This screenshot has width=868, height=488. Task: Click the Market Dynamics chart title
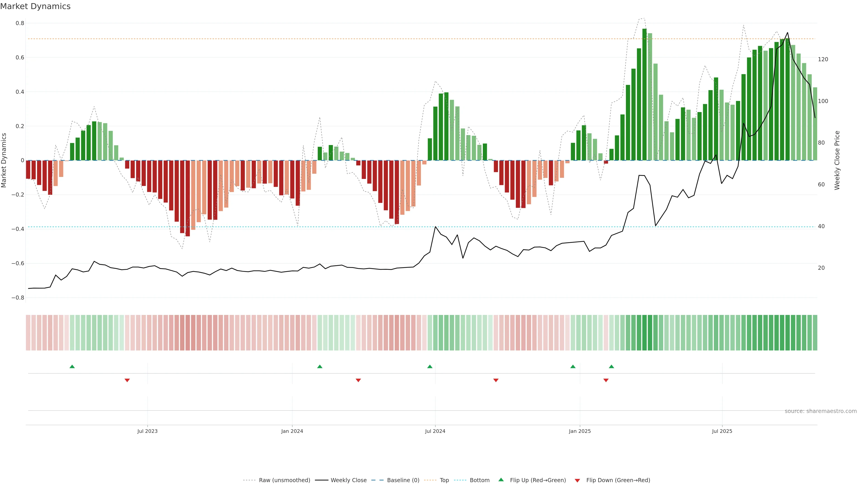click(35, 6)
